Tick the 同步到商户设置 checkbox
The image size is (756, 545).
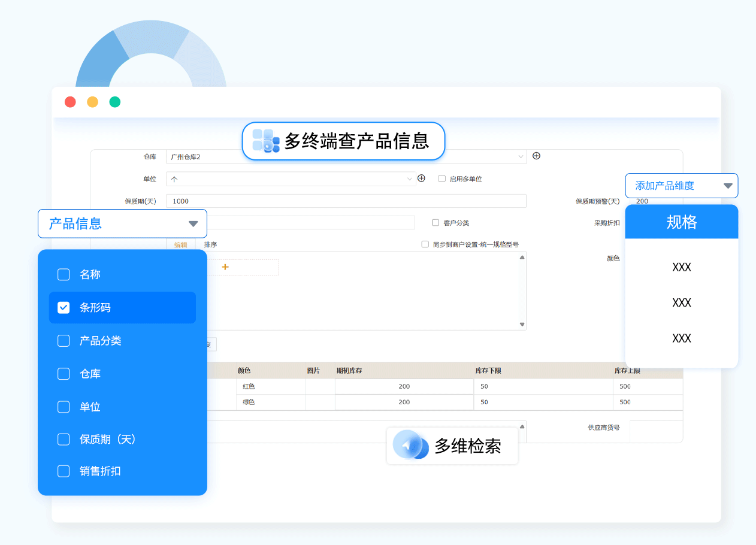[x=425, y=244]
